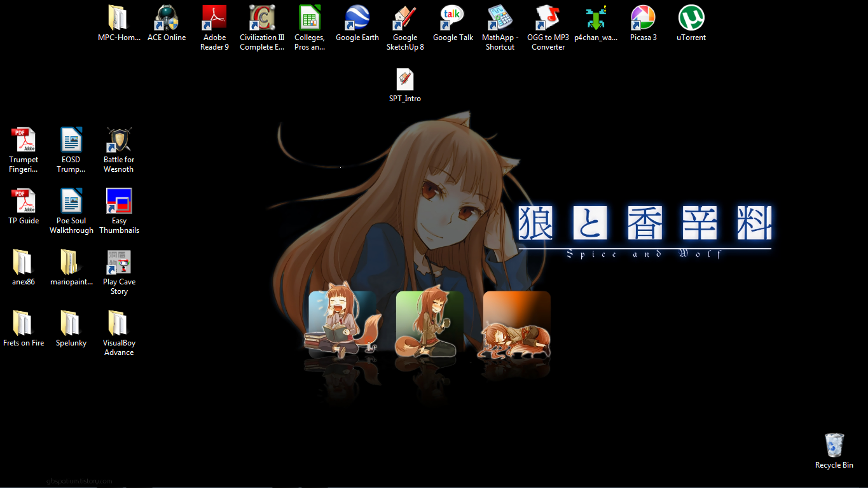868x488 pixels.
Task: Open the VisualBoy Advance folder
Action: tap(119, 323)
